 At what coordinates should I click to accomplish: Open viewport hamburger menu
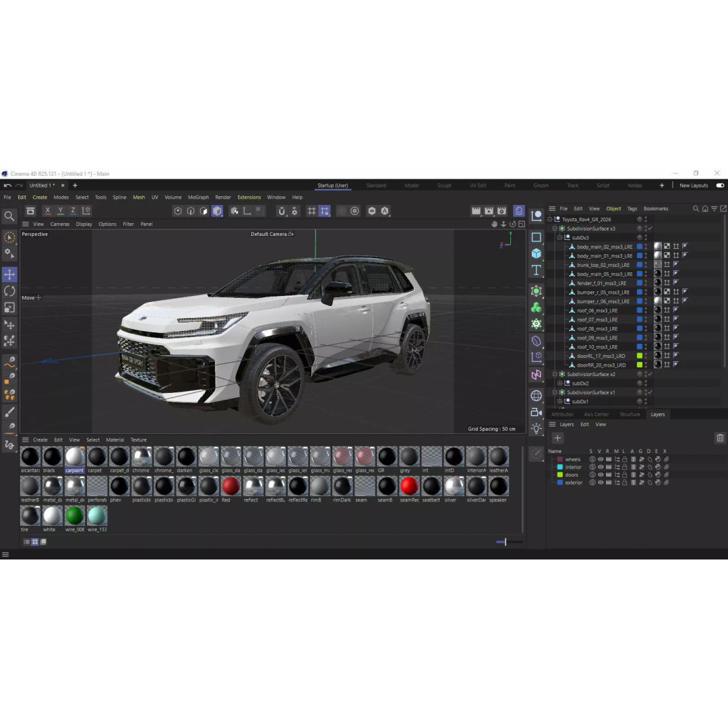(26, 224)
